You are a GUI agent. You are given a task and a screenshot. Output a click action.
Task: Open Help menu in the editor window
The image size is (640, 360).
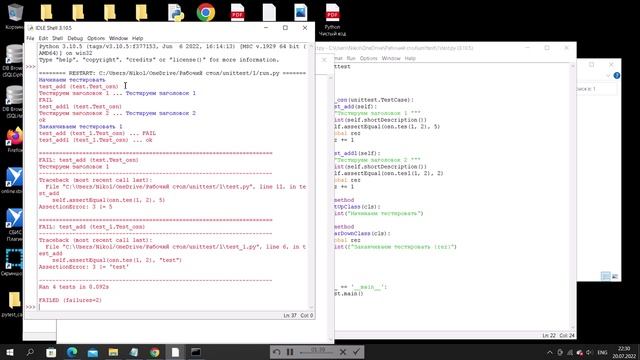410,58
